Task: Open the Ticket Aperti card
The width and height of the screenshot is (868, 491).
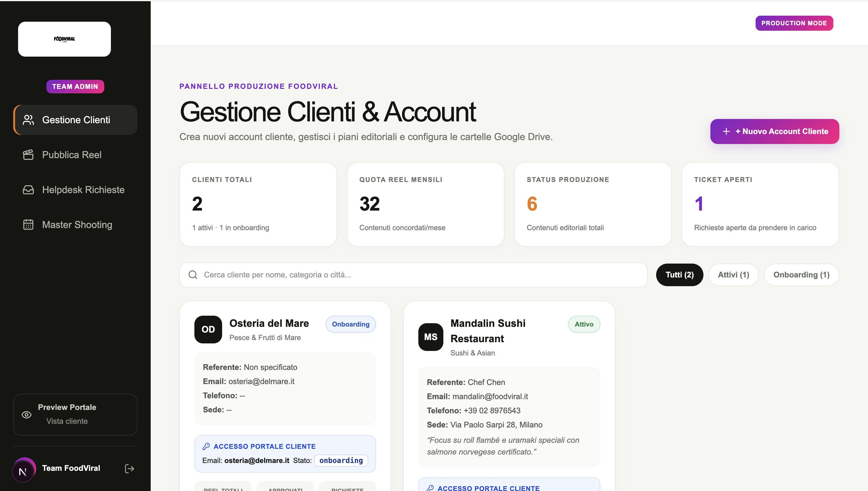Action: click(x=760, y=204)
